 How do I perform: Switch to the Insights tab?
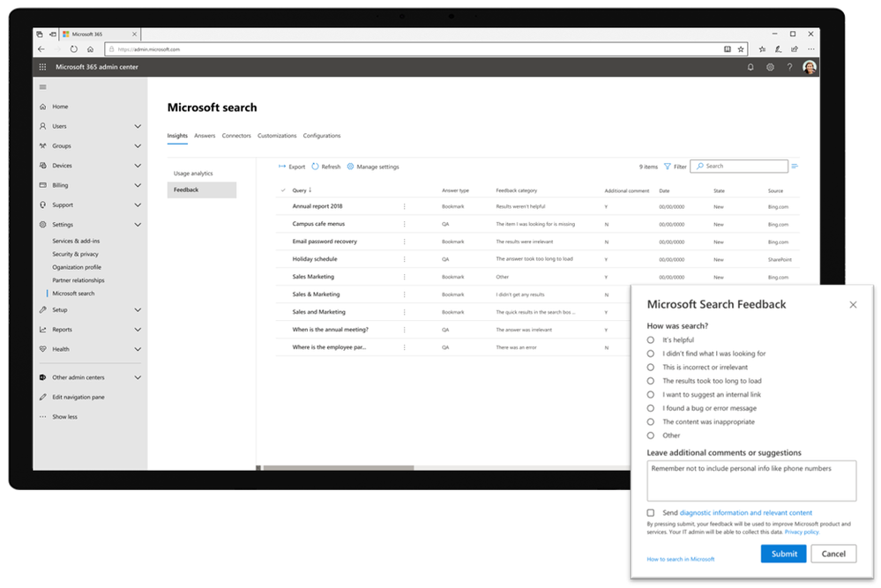tap(177, 136)
